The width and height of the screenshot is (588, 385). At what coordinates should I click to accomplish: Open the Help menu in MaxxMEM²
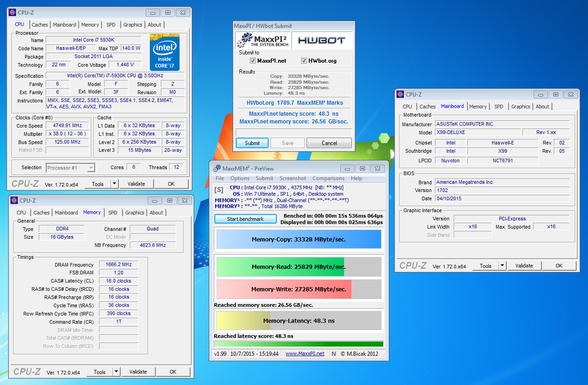(x=356, y=178)
